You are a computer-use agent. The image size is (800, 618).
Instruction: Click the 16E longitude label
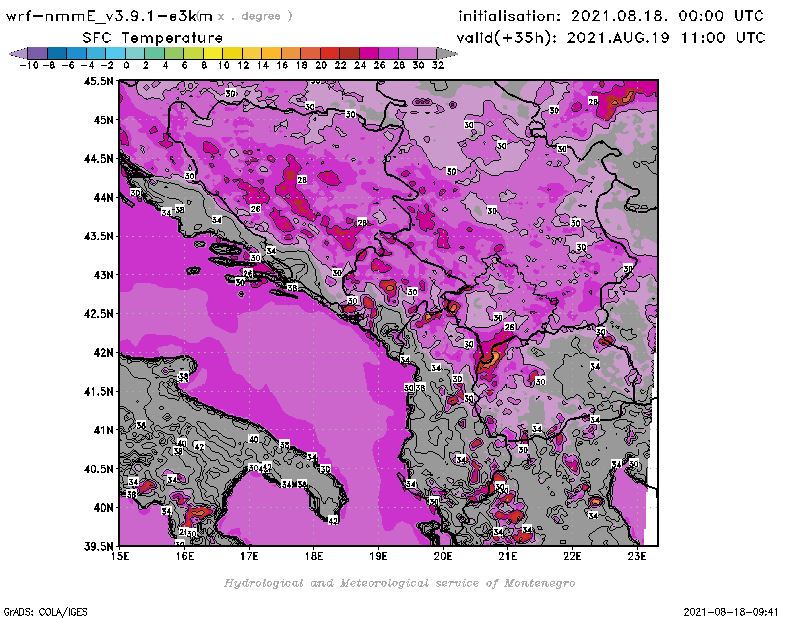[185, 556]
